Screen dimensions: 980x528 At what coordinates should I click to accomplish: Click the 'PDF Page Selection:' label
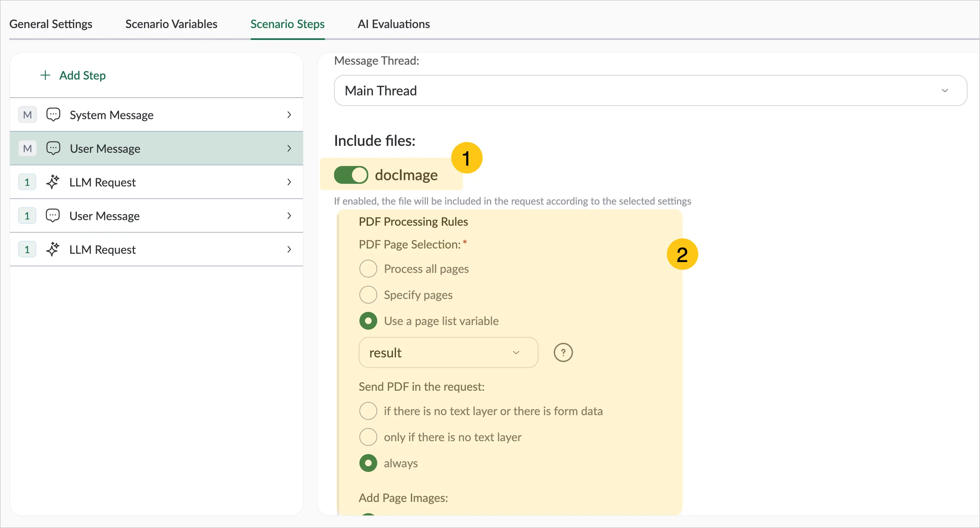click(x=410, y=245)
